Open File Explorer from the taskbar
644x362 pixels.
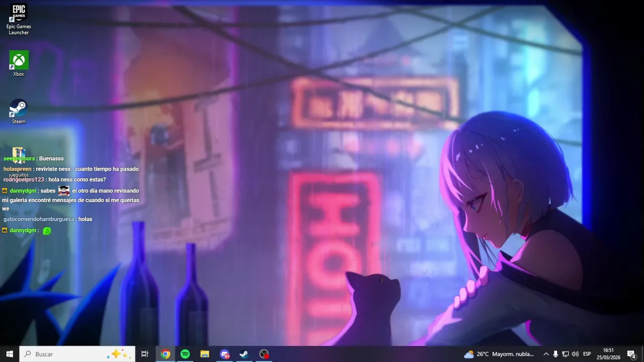[x=205, y=354]
